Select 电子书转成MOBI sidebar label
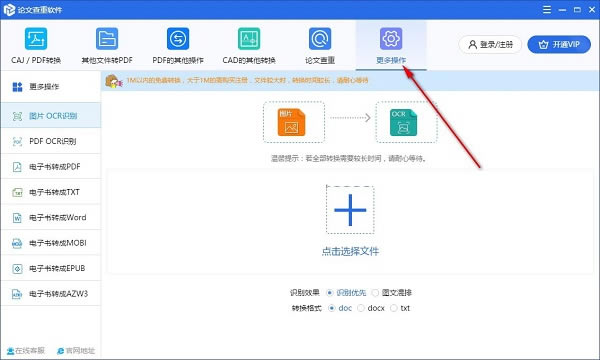600x360 pixels. coord(58,243)
